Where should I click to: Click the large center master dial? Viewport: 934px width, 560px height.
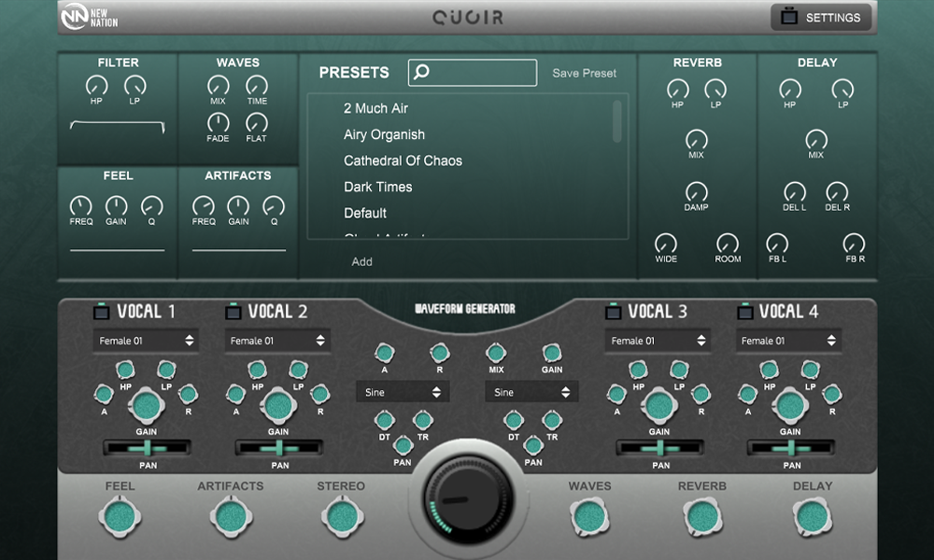467,493
